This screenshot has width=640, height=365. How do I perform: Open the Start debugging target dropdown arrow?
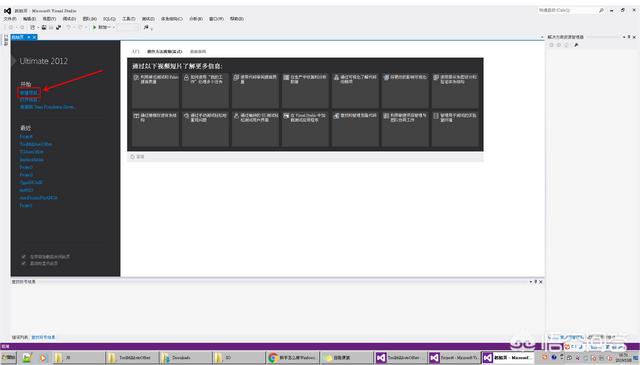113,27
